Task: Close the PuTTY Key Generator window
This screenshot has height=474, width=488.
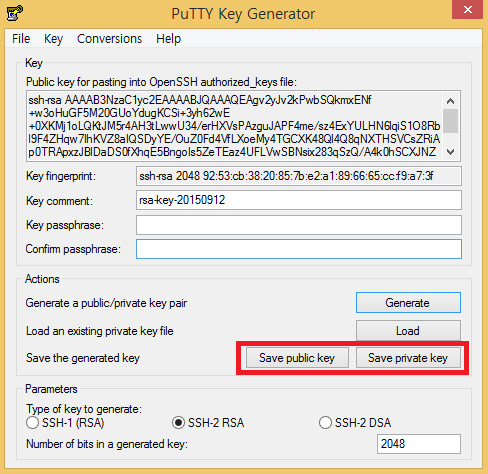Action: tap(467, 10)
